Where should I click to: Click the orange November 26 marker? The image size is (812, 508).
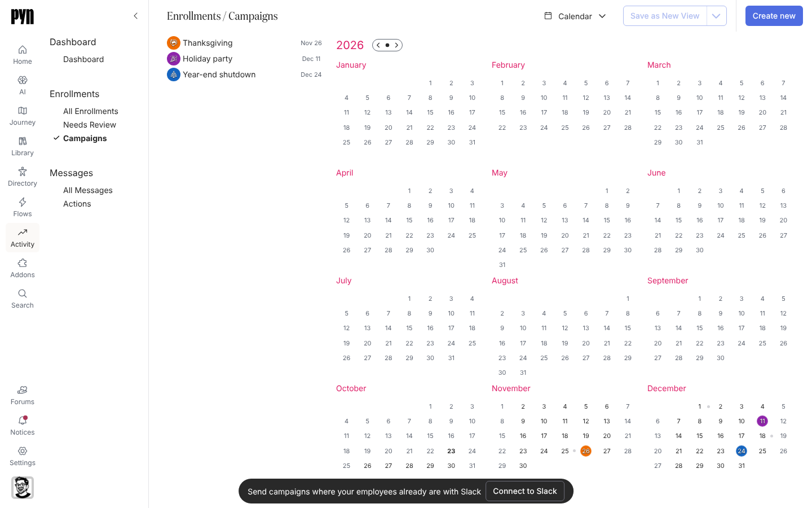586,451
